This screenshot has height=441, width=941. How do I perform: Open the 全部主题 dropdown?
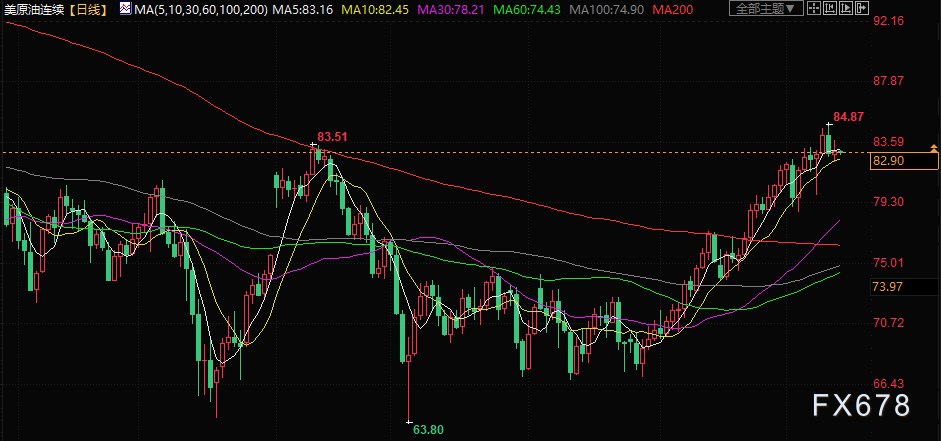(766, 8)
